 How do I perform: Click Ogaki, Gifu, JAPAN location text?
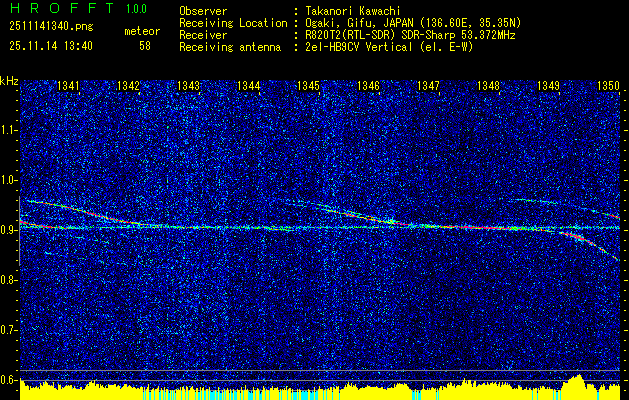click(x=413, y=23)
